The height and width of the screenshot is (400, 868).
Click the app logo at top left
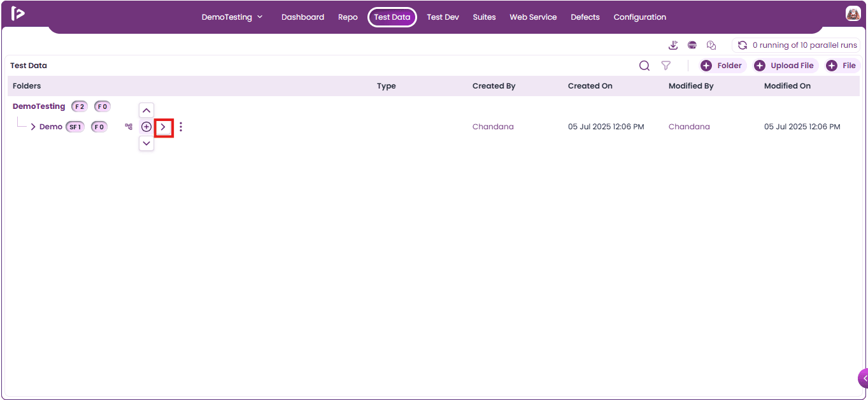click(x=18, y=13)
